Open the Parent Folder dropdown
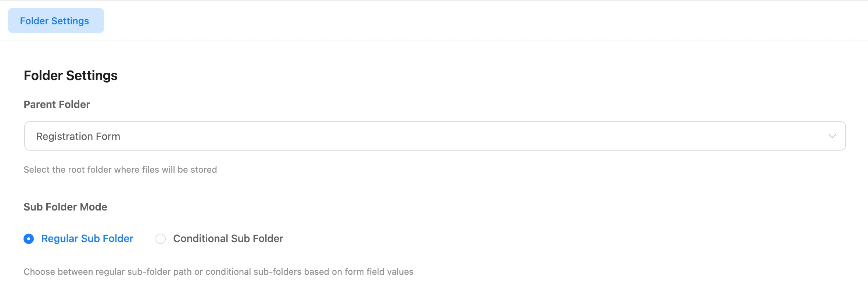Screen dimensions: 868x288 [x=434, y=136]
